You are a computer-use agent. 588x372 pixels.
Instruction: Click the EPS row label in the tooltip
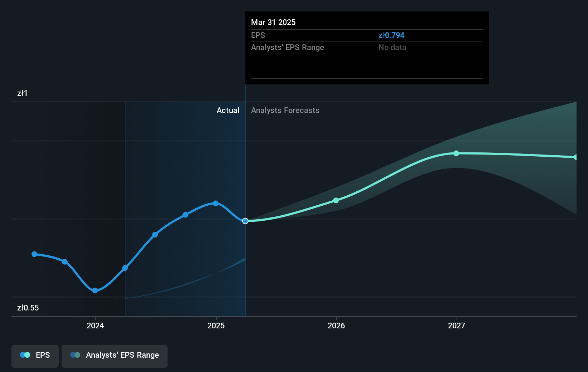[258, 35]
